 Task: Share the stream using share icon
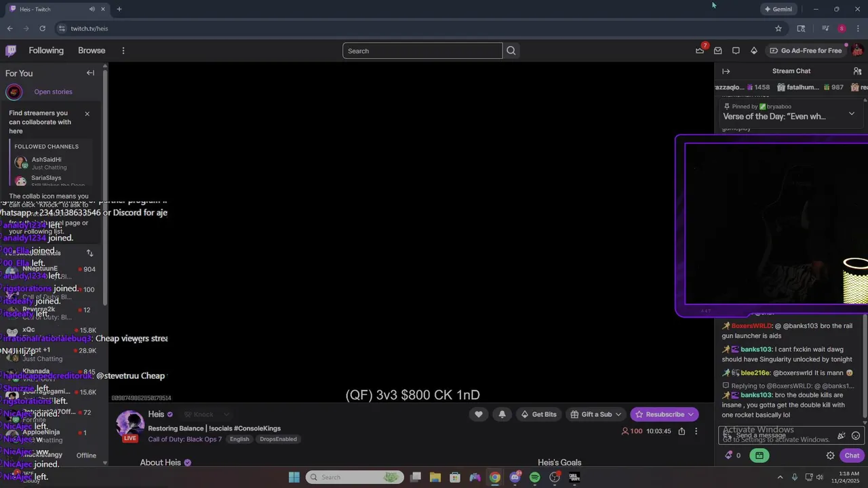(682, 431)
